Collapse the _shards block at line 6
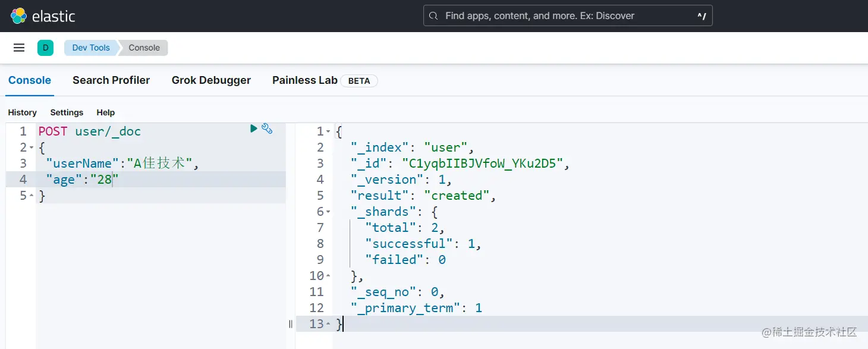 point(328,212)
